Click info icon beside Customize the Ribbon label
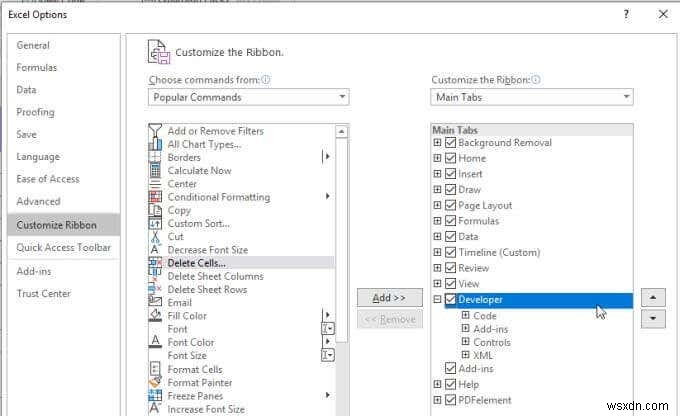Viewport: 680px width, 416px height. pos(536,80)
